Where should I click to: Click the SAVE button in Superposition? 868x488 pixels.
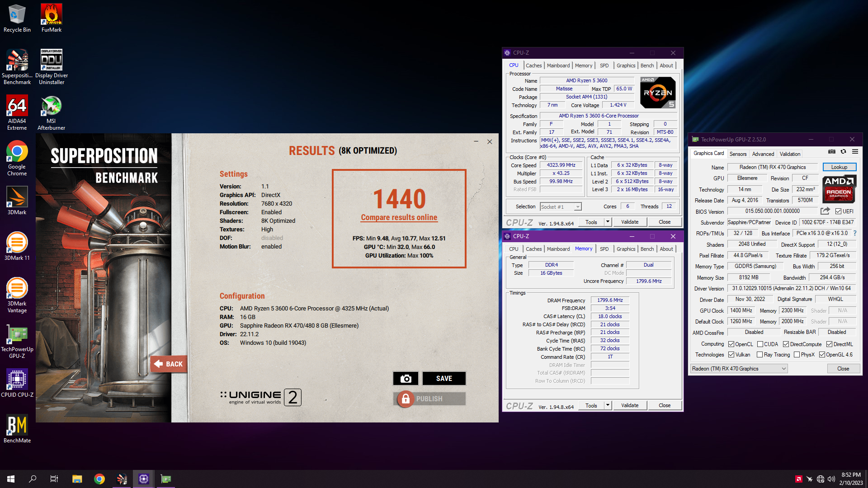coord(444,379)
